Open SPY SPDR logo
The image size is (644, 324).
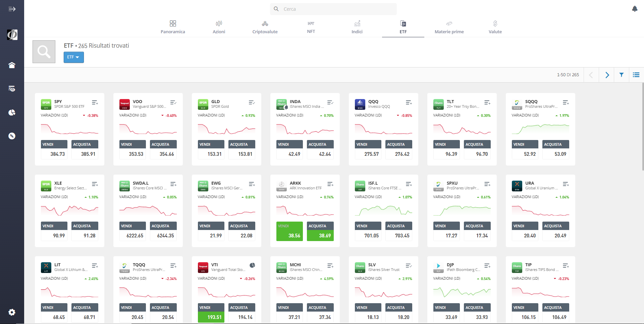pyautogui.click(x=46, y=104)
